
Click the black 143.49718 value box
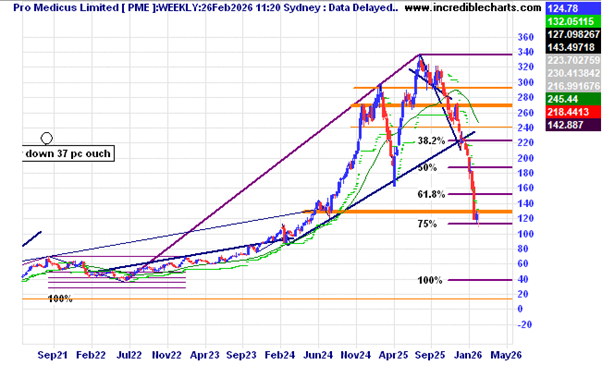573,47
